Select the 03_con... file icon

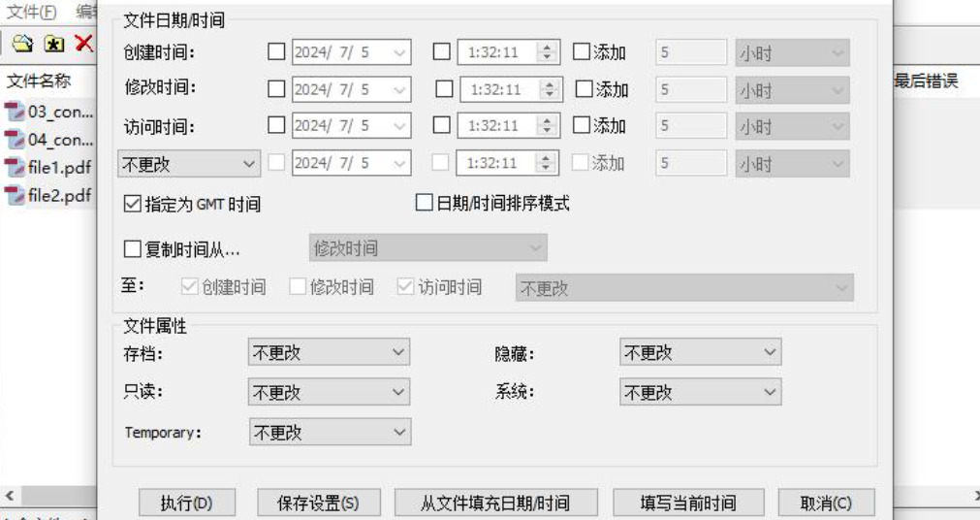[x=15, y=112]
